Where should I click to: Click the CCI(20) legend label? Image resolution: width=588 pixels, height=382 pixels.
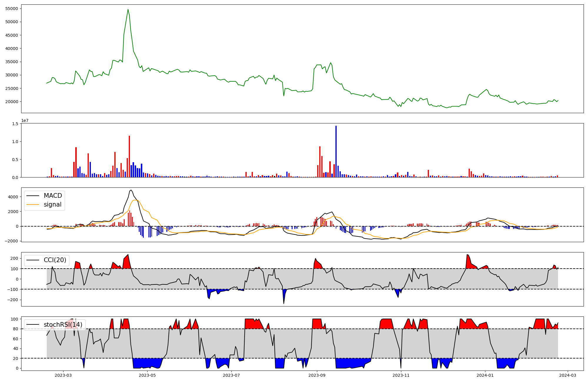click(x=55, y=260)
